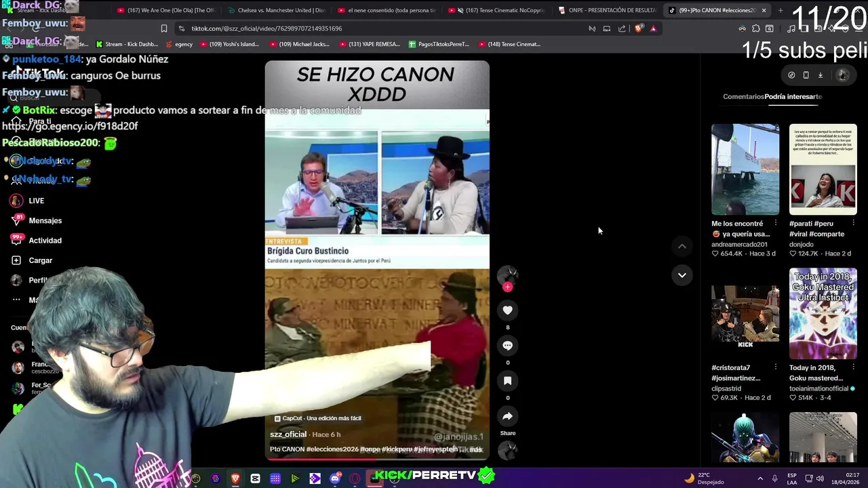Switch to 'el nene consentido' browser tab

pyautogui.click(x=385, y=10)
